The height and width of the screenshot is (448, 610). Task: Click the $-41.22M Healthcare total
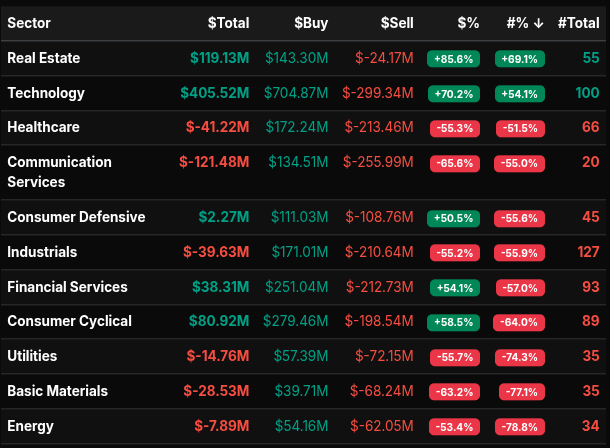[217, 127]
